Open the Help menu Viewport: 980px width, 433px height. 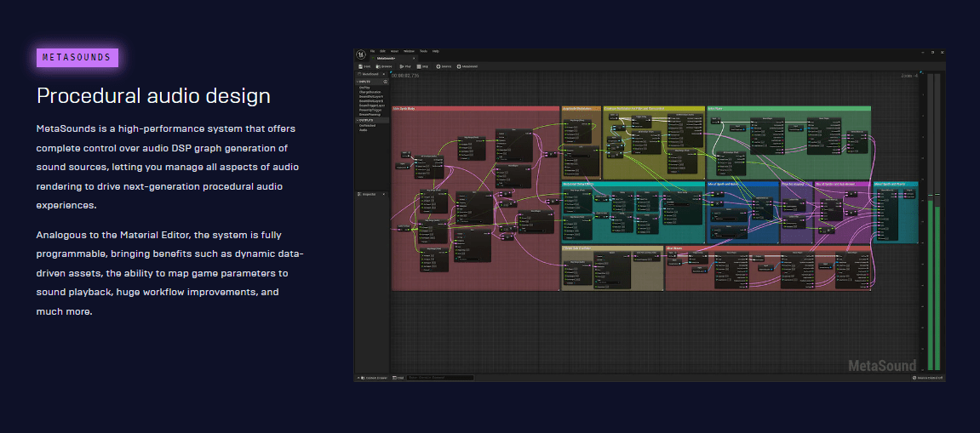[x=436, y=51]
